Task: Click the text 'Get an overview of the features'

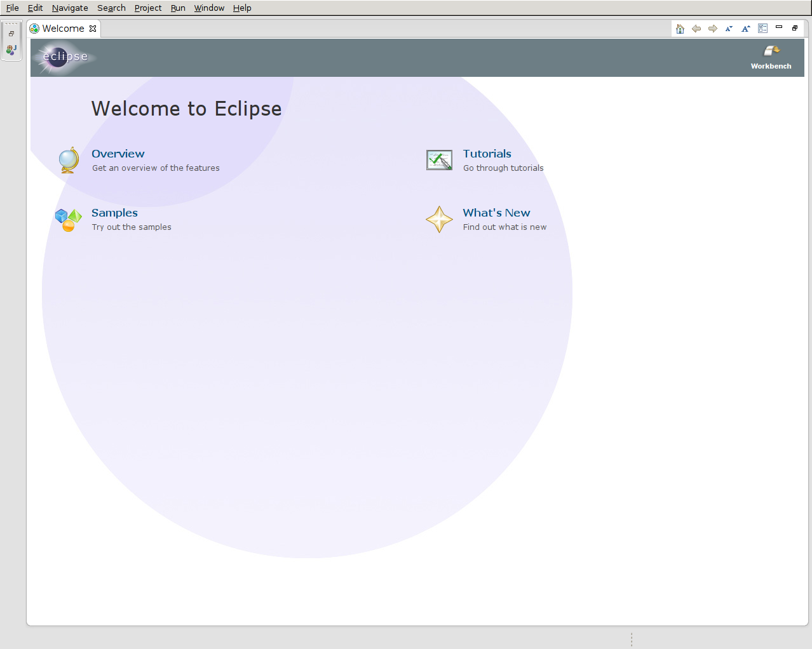Action: pyautogui.click(x=156, y=168)
